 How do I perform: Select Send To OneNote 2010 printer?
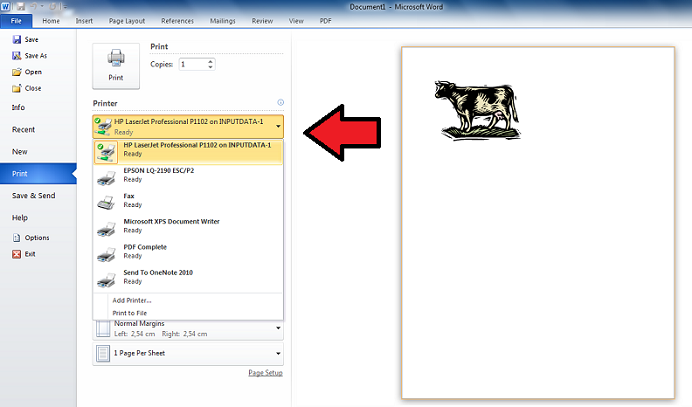coord(188,279)
